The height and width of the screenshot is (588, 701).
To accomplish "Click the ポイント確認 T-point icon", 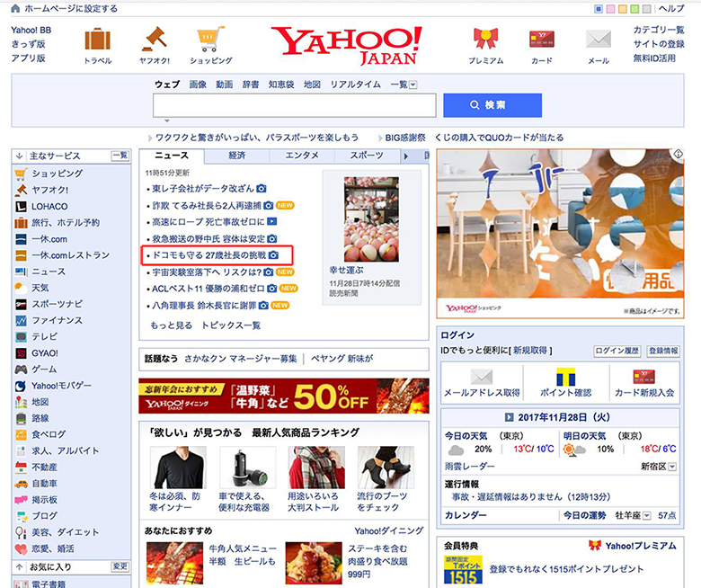I will tap(565, 377).
